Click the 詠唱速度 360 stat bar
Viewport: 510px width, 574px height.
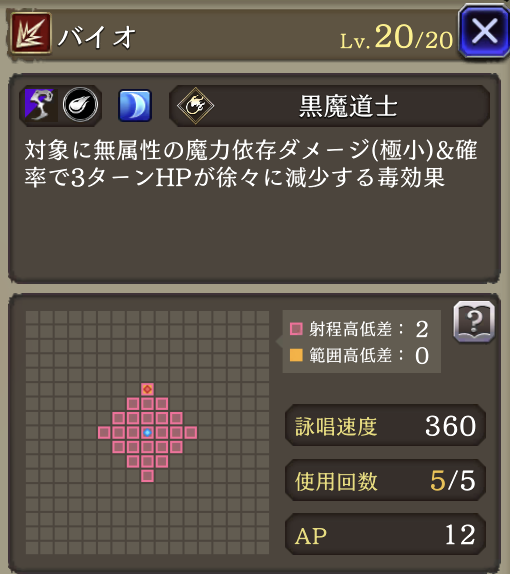(385, 425)
